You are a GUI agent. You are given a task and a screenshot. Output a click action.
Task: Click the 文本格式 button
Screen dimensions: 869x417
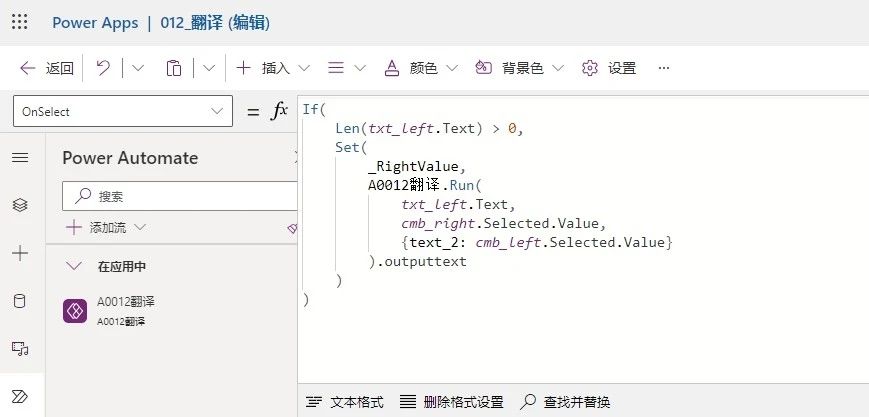pyautogui.click(x=345, y=402)
